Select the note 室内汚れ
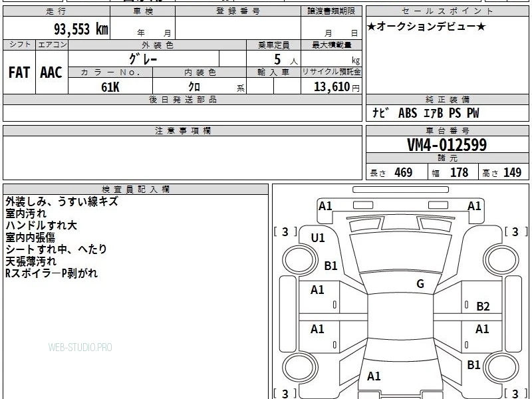 [26, 213]
